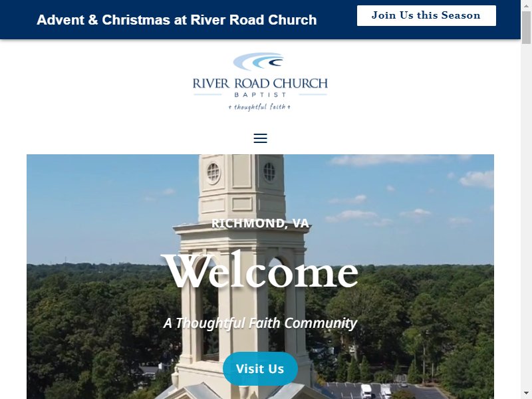Click the Advent & Christmas banner heading

coord(176,20)
